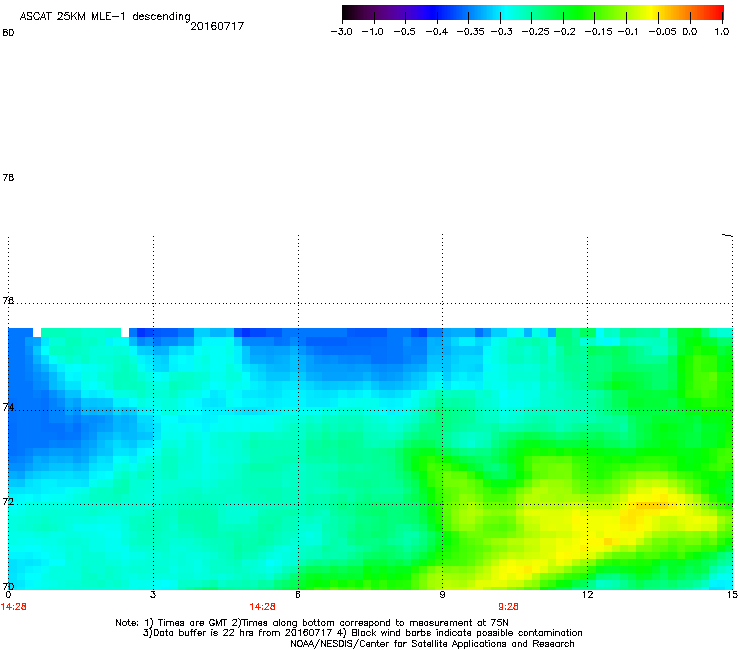The height and width of the screenshot is (650, 740).
Task: Click the '1.0' color scale label
Action: [x=722, y=32]
